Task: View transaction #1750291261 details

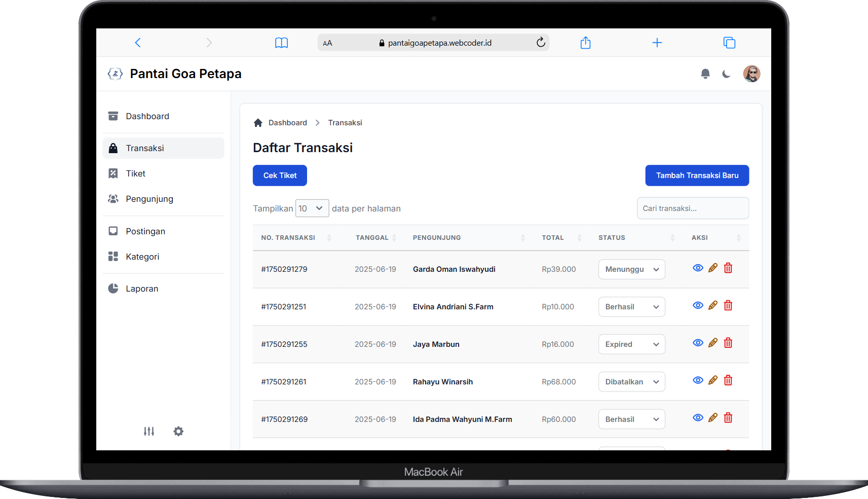Action: coord(698,380)
